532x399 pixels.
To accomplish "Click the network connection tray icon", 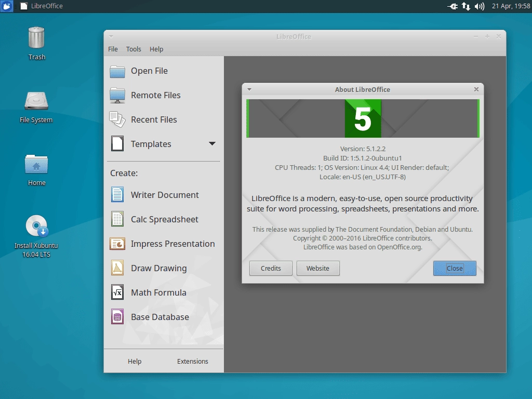I will tap(466, 6).
